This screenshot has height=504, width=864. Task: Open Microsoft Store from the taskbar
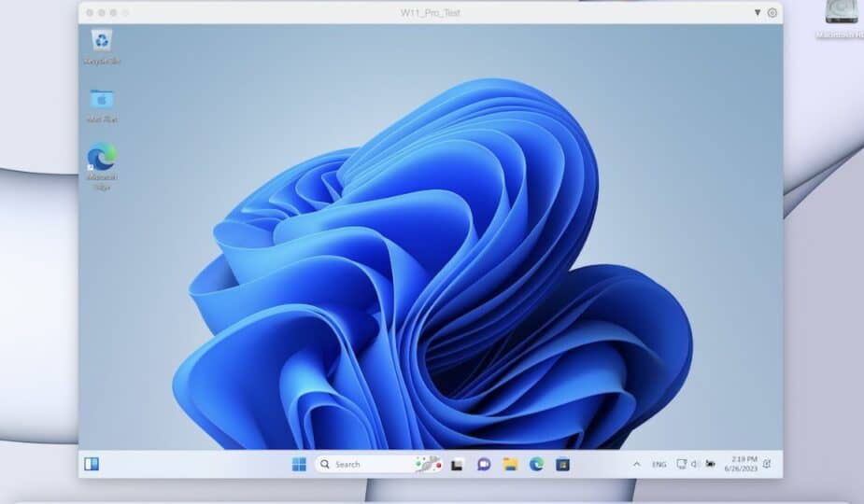coord(562,465)
